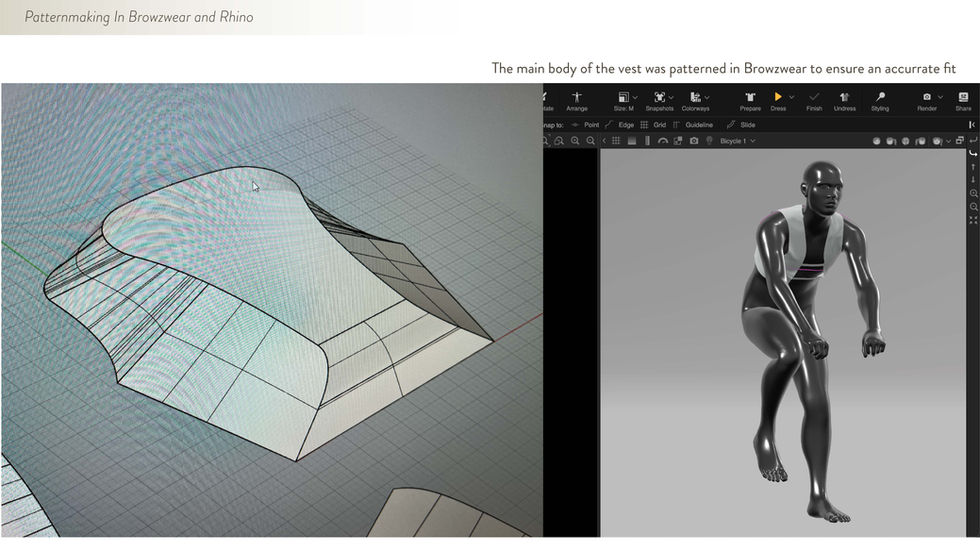
Task: Click the Snapshots tool icon
Action: click(659, 98)
